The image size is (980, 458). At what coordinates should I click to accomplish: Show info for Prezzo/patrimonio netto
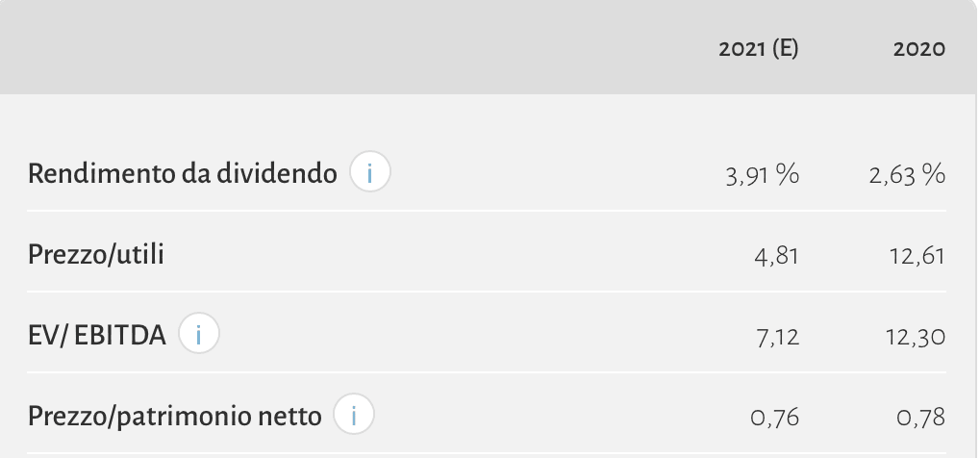(x=353, y=416)
